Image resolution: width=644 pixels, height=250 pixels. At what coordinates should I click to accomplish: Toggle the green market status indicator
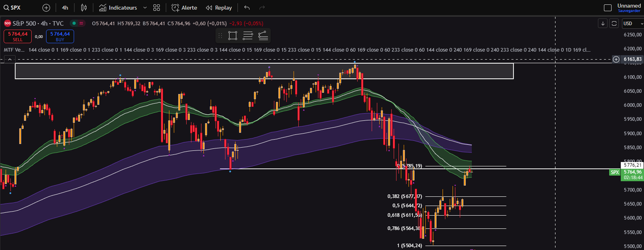pyautogui.click(x=74, y=23)
